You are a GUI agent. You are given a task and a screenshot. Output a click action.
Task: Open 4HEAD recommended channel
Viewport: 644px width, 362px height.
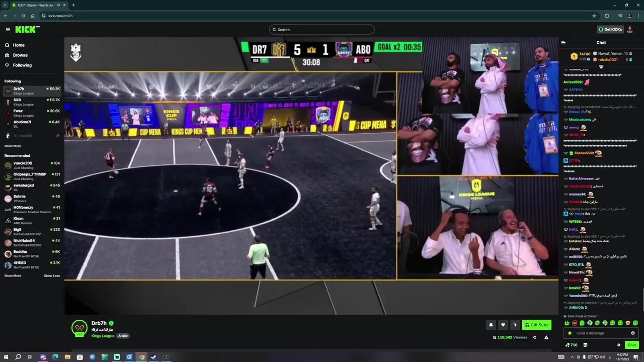tap(32, 265)
